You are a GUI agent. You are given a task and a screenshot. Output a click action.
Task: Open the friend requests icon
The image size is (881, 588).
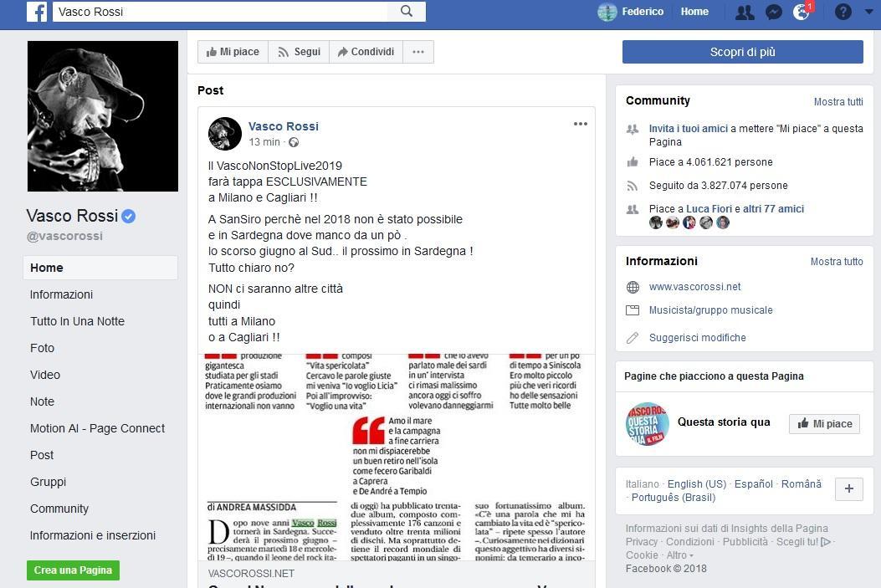tap(745, 12)
